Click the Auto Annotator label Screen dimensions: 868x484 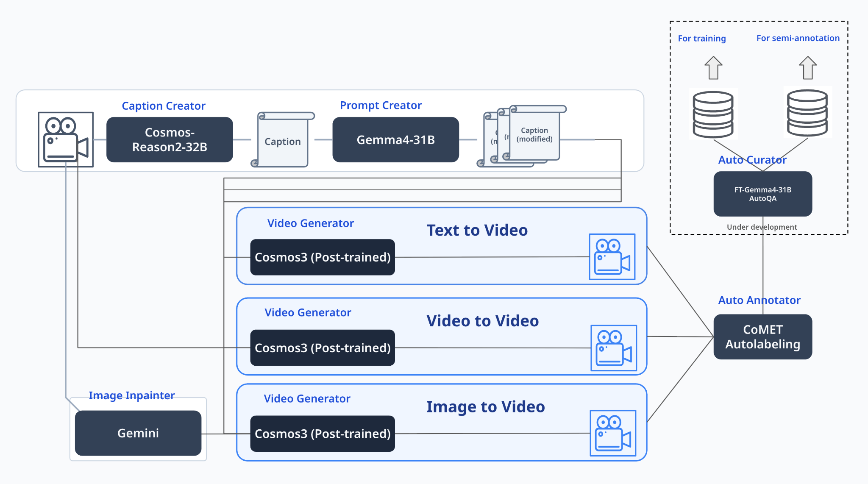tap(759, 300)
